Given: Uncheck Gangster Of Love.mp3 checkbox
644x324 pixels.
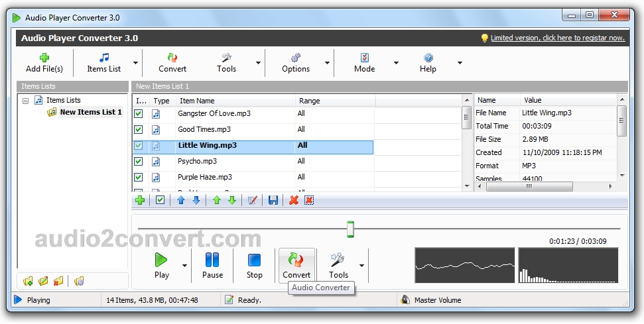Looking at the screenshot, I should (x=139, y=113).
